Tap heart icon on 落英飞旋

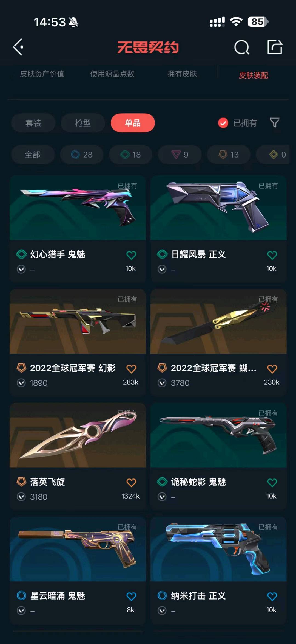pyautogui.click(x=131, y=482)
